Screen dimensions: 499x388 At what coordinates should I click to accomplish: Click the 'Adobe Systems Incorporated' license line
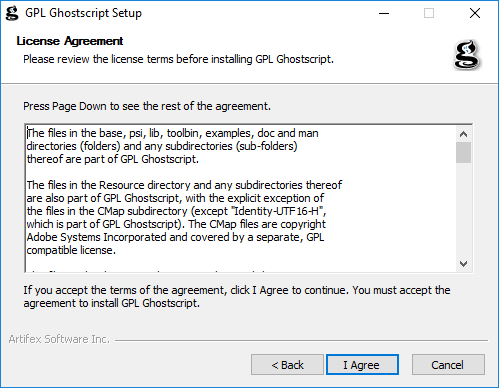pos(175,237)
